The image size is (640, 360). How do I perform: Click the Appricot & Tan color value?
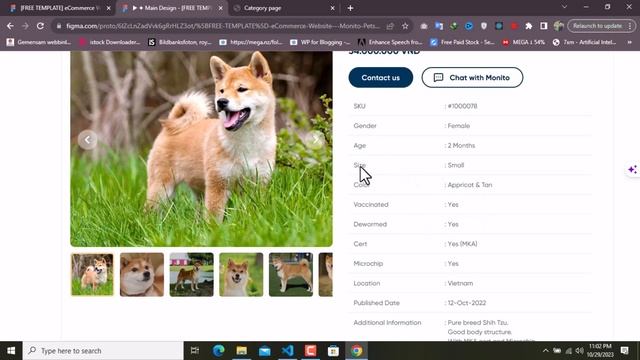pyautogui.click(x=470, y=185)
